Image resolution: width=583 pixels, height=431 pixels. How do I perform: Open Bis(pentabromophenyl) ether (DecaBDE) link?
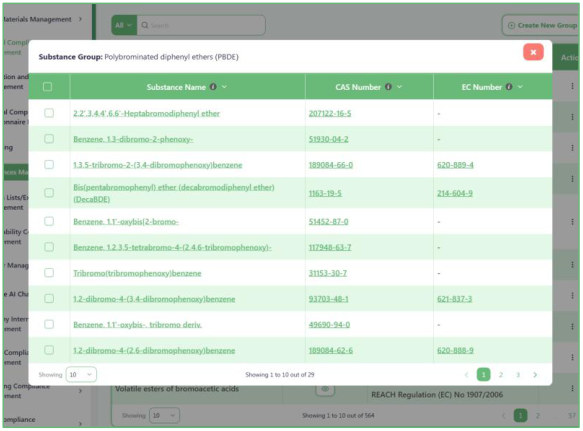click(174, 193)
